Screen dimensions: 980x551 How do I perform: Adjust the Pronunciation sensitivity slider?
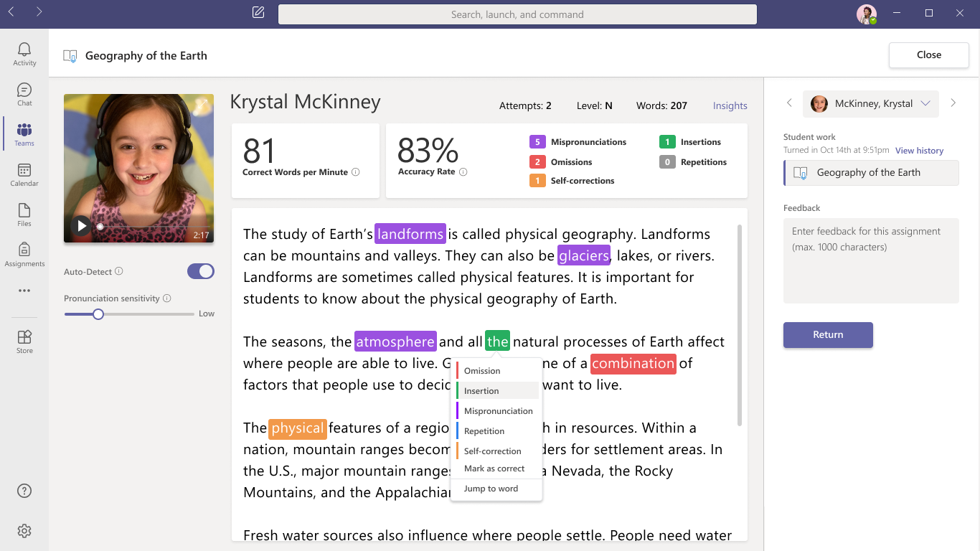[x=98, y=314]
